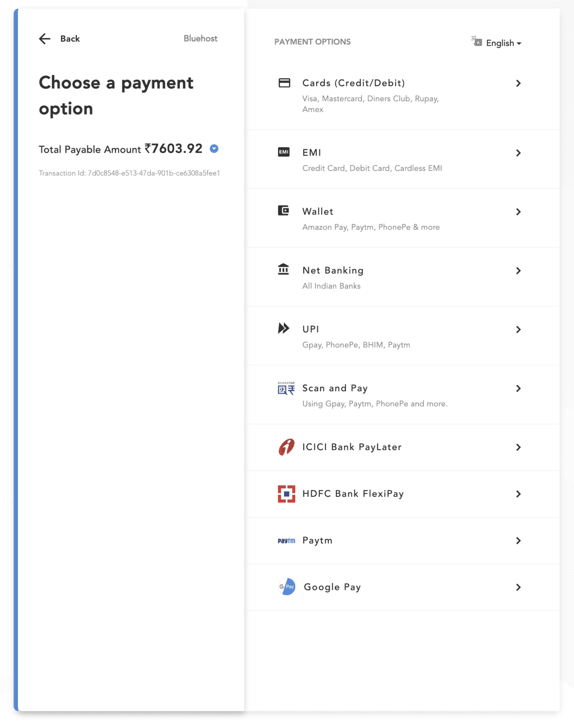
Task: Choose Net Banking payment option
Action: [403, 277]
